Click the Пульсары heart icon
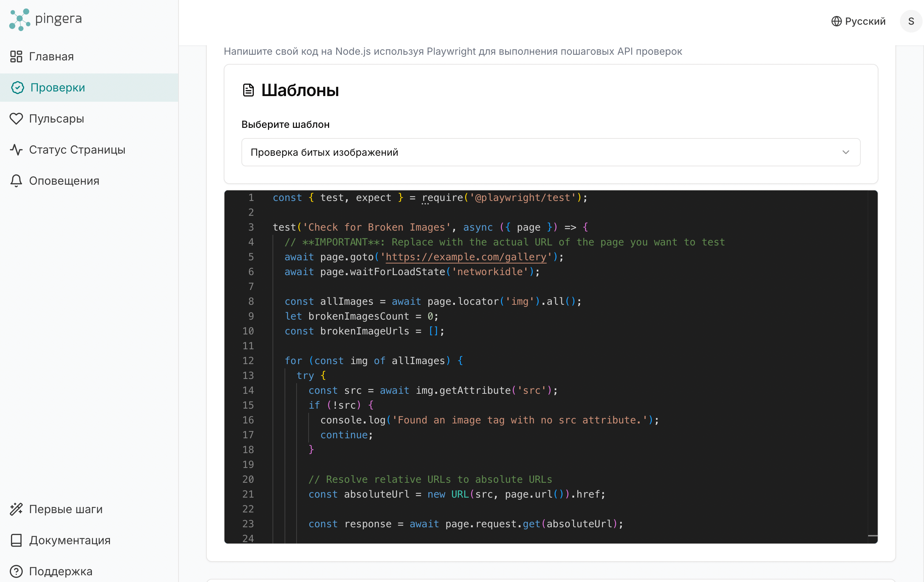924x582 pixels. [16, 118]
